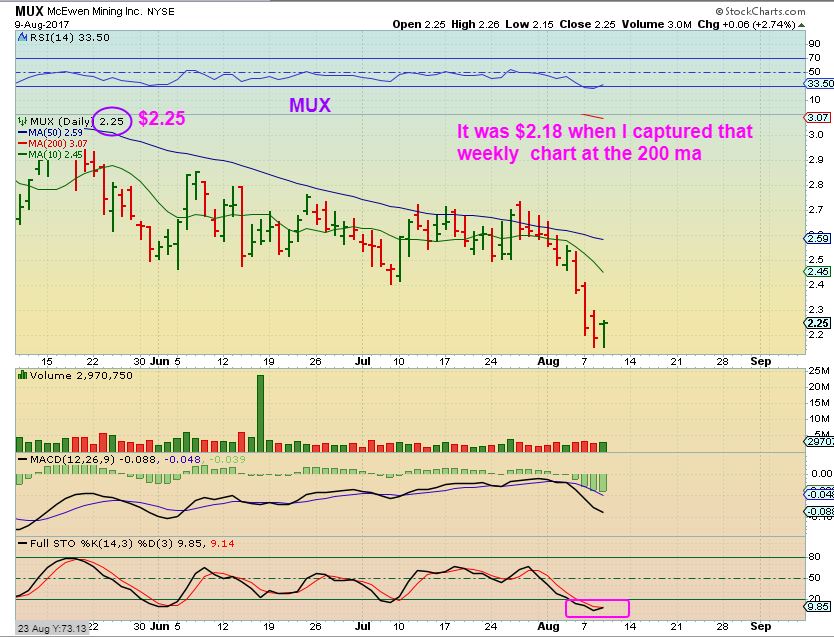Click the '23 Aug Y:73.13' cursor readout
Image resolution: width=834 pixels, height=637 pixels.
[x=52, y=628]
